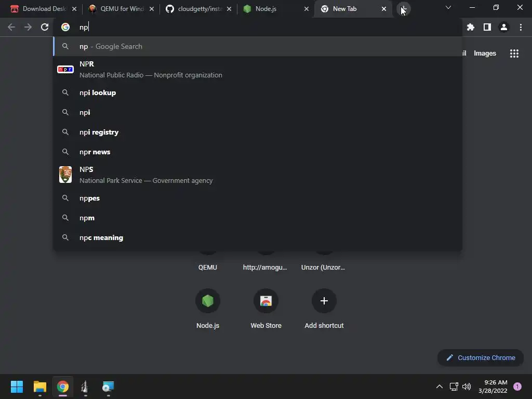Viewport: 532px width, 399px height.
Task: Click the NPS arrowhead logo icon
Action: (x=65, y=175)
